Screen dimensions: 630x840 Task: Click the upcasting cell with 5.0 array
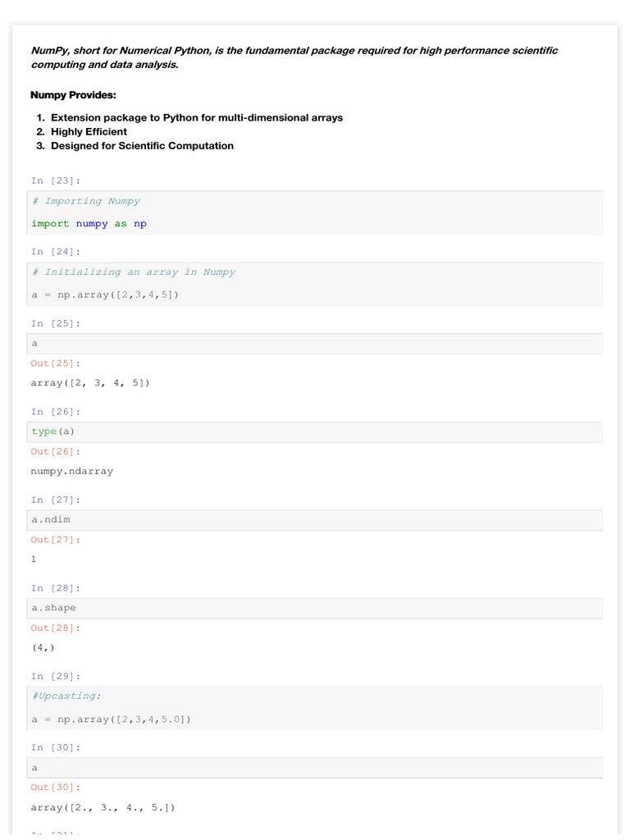315,708
